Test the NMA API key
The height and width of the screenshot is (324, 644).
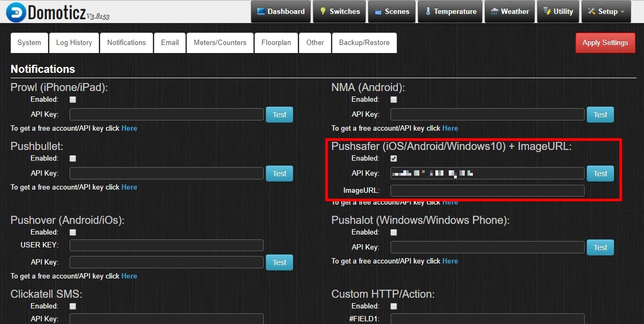coord(600,115)
